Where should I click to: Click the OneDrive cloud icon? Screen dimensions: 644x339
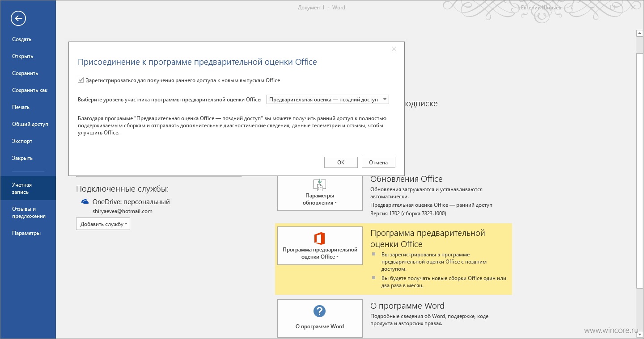[85, 202]
